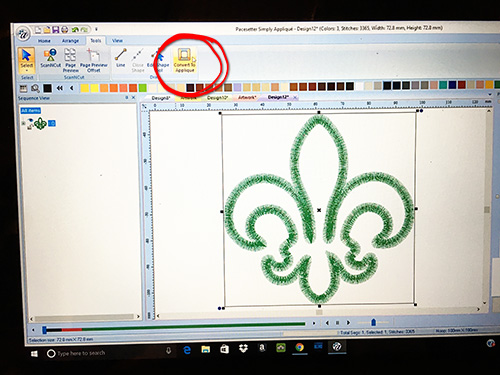500x375 pixels.
Task: Open File Explorer from taskbar
Action: coord(205,349)
